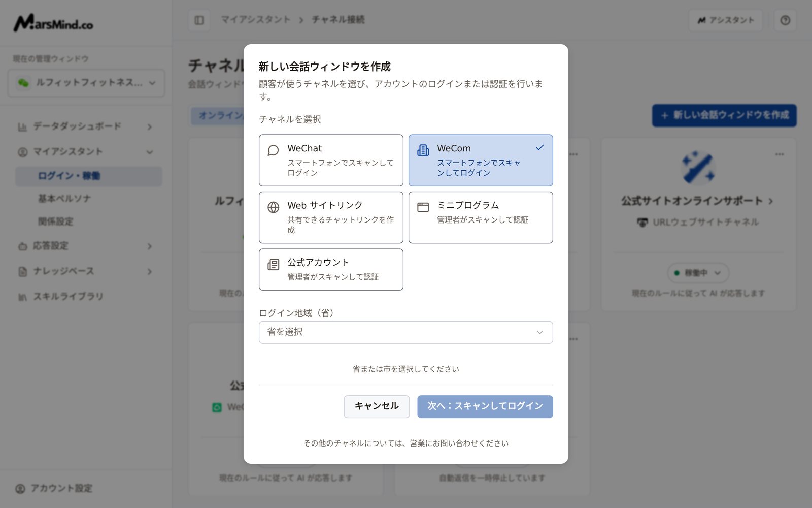Click the ミニプログラム window icon
Image resolution: width=812 pixels, height=508 pixels.
[423, 207]
